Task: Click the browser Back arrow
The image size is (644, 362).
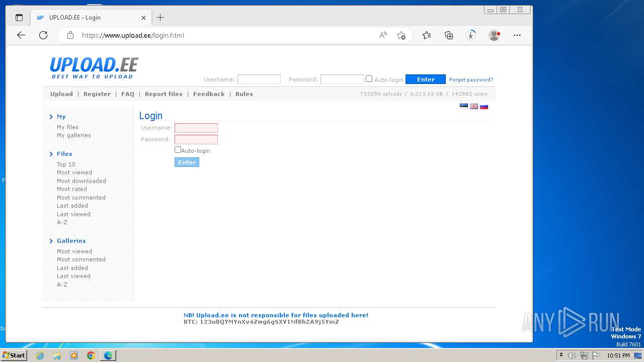Action: (21, 35)
